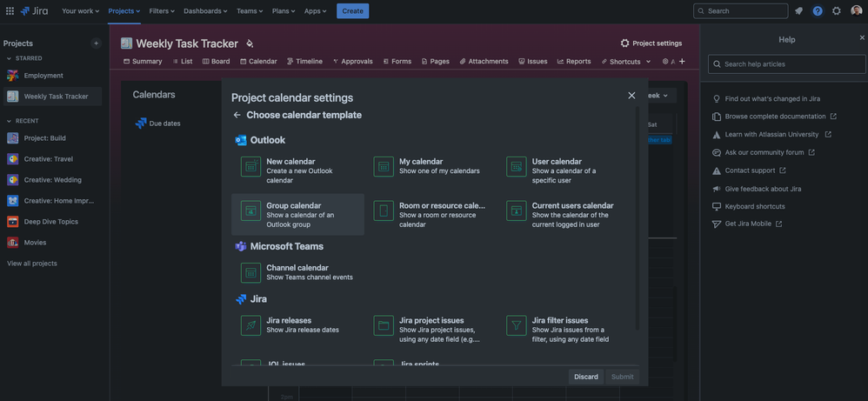Click Contact support help link

pyautogui.click(x=749, y=170)
